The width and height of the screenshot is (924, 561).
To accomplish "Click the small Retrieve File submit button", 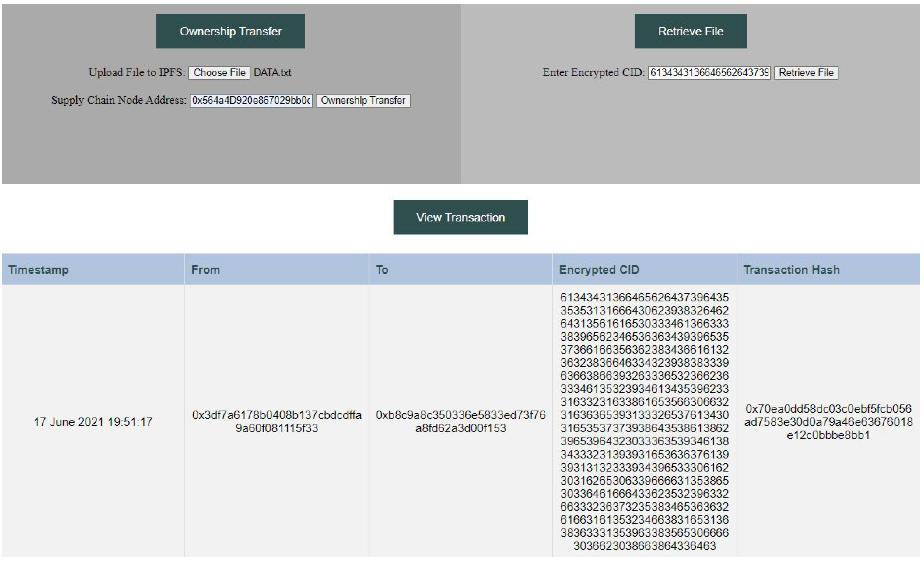I will pyautogui.click(x=806, y=73).
